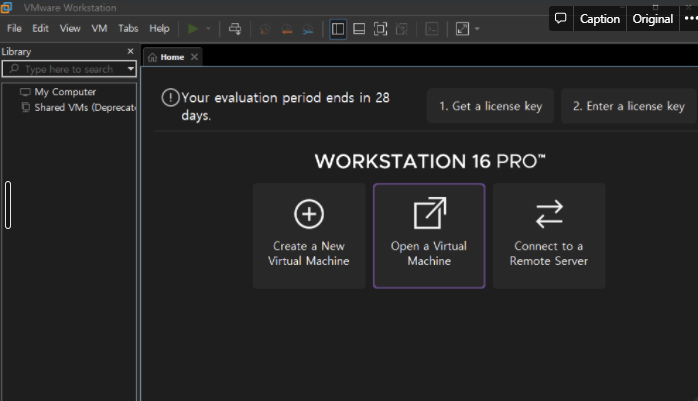698x401 pixels.
Task: Open the File menu
Action: tap(14, 28)
